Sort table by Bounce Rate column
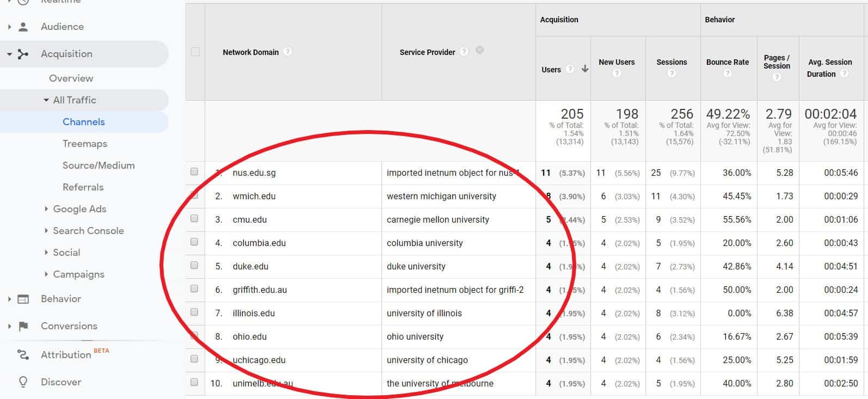This screenshot has height=399, width=868. click(728, 62)
